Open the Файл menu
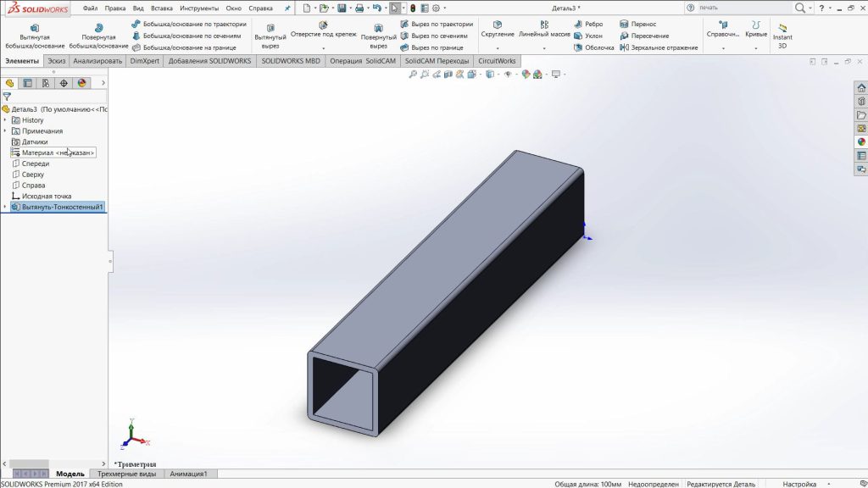868x488 pixels. pyautogui.click(x=90, y=8)
